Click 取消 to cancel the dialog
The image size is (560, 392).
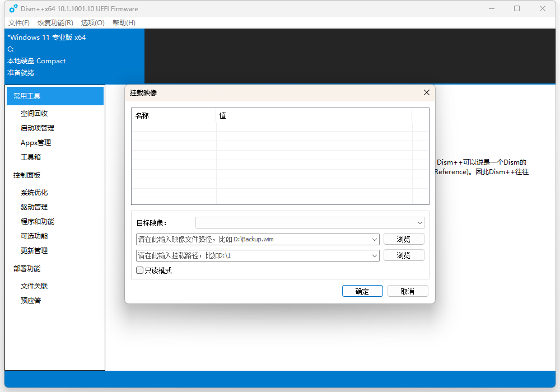tap(408, 291)
